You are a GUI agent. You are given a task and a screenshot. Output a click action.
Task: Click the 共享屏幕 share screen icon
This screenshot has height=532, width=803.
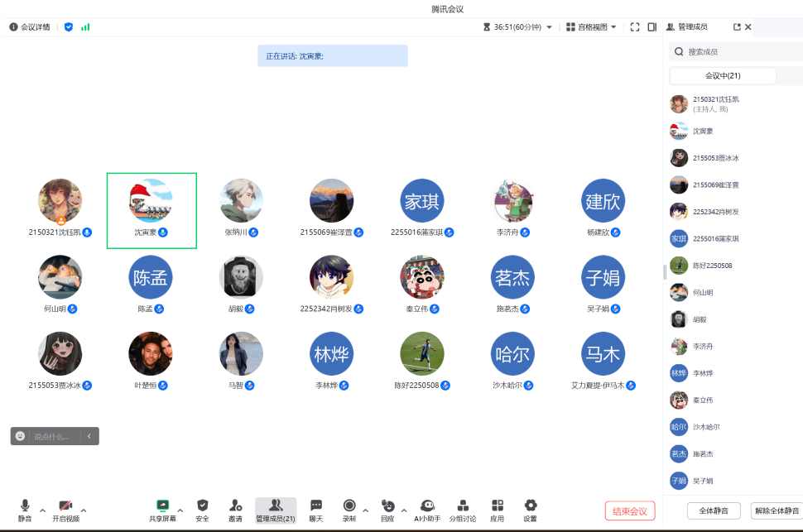pyautogui.click(x=162, y=506)
